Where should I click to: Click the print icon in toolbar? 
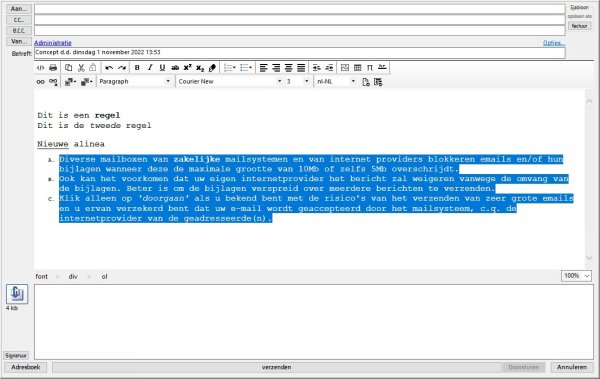click(x=53, y=68)
